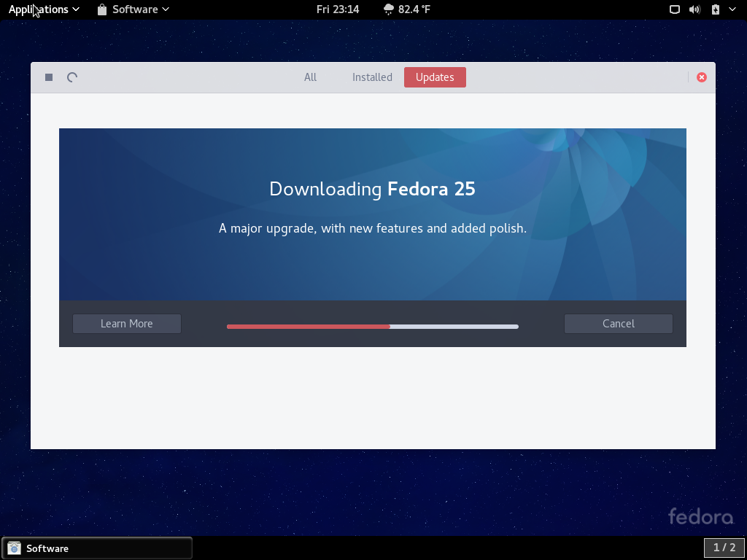747x560 pixels.
Task: Click the Software icon in the taskbar
Action: click(14, 548)
